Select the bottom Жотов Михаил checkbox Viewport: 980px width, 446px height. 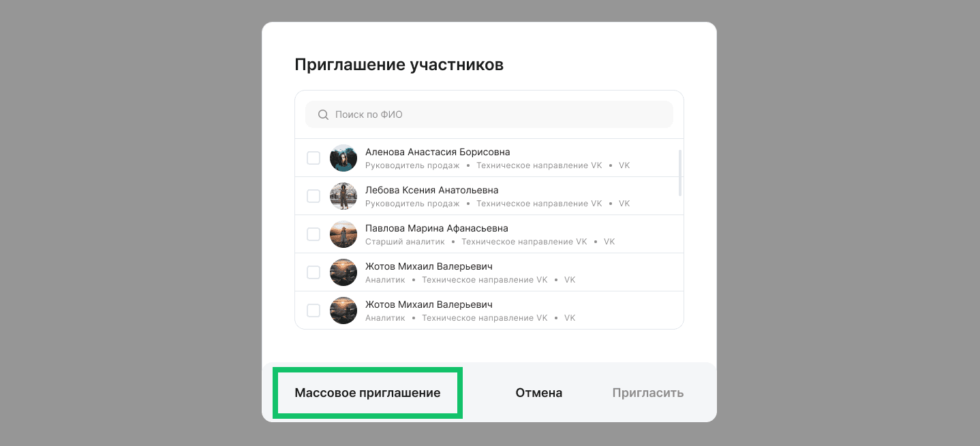tap(313, 310)
